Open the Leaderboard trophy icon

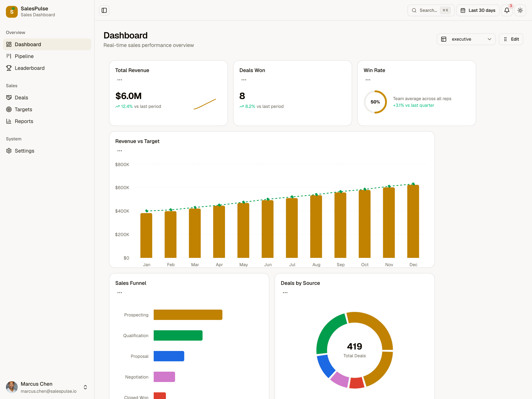(x=9, y=68)
